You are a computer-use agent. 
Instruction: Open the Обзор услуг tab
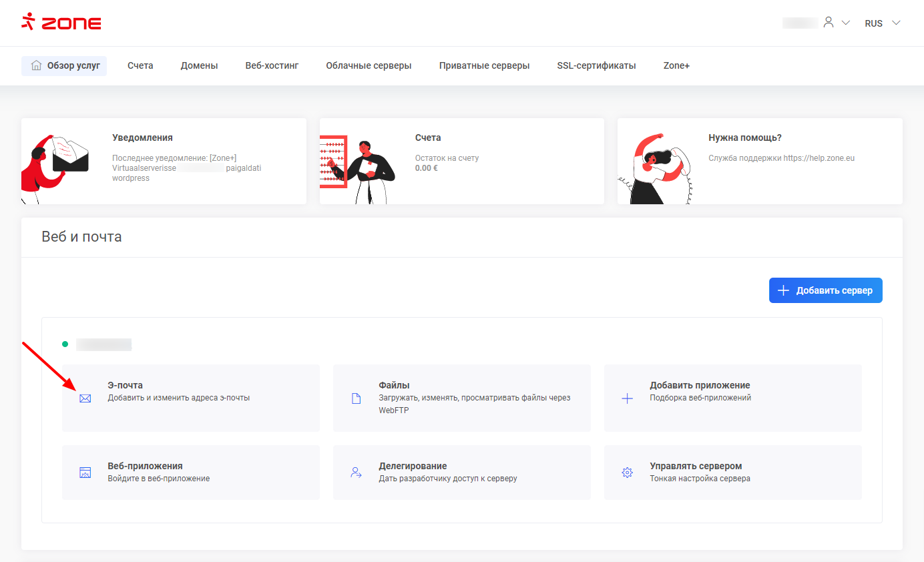tap(64, 66)
